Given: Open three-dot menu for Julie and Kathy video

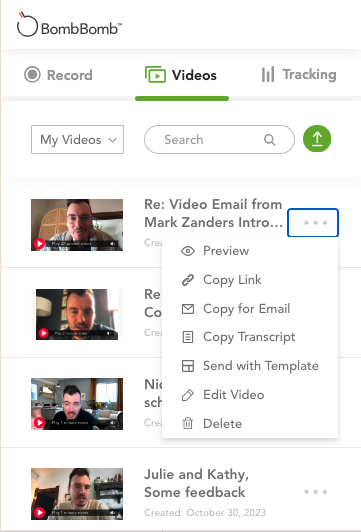Looking at the screenshot, I should coord(316,492).
